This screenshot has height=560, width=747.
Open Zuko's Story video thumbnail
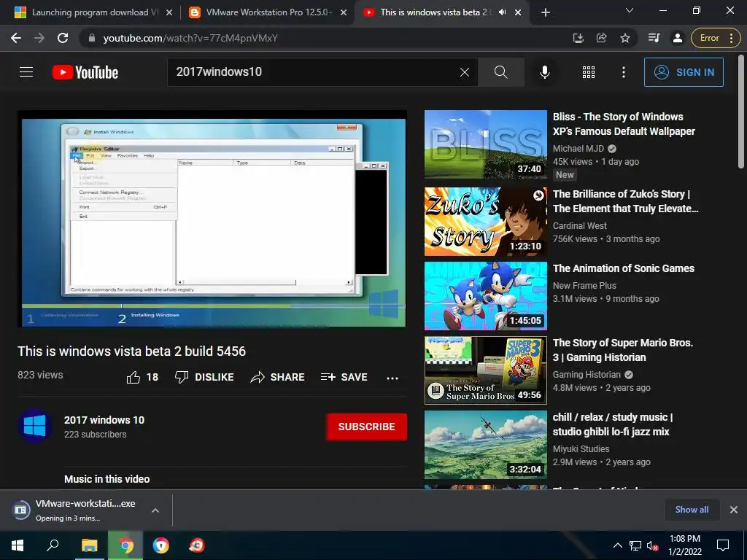click(485, 222)
